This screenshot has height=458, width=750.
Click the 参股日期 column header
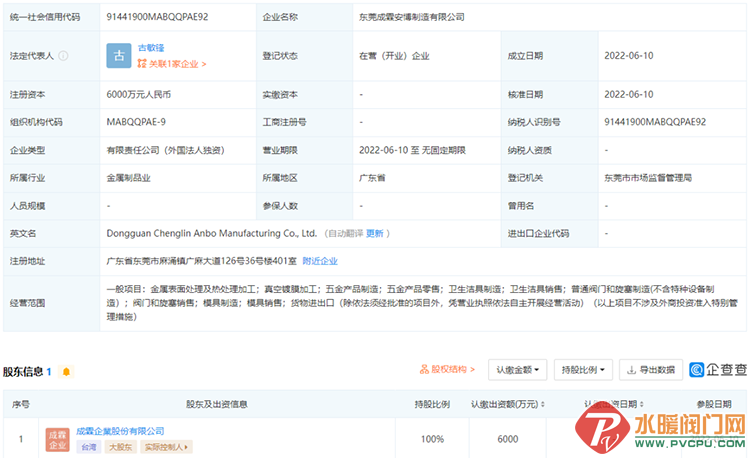tap(714, 404)
